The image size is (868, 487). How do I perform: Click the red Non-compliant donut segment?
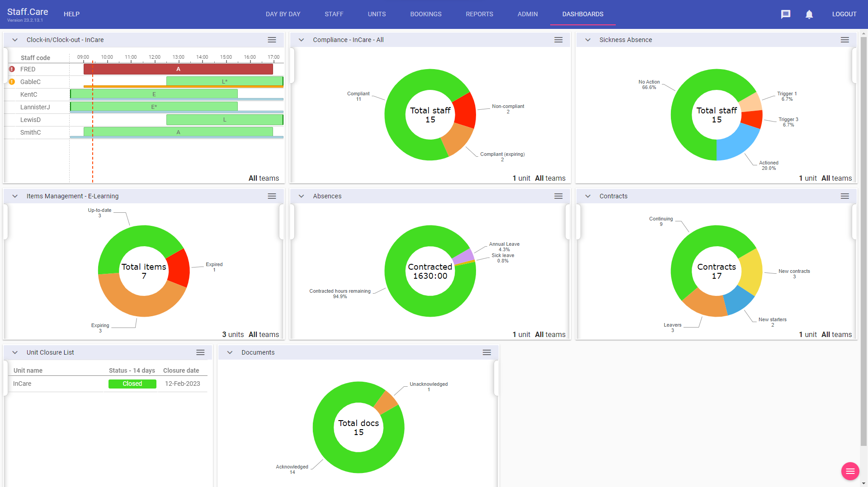pyautogui.click(x=465, y=111)
